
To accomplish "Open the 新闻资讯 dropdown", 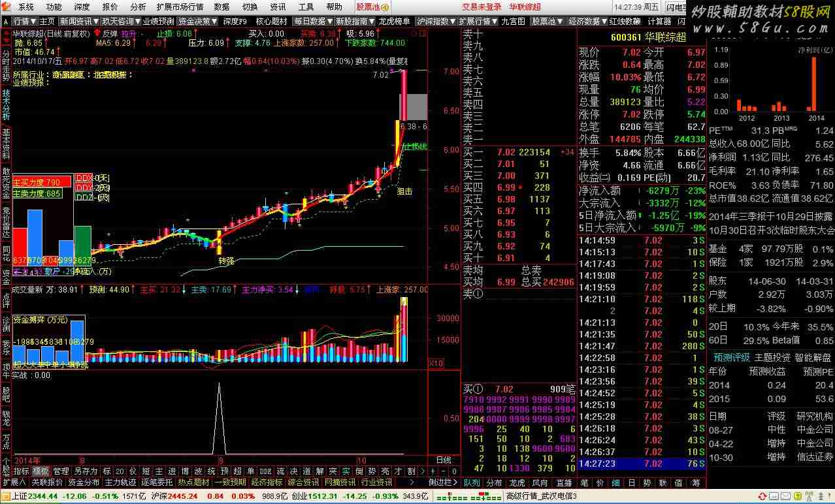I will [x=78, y=22].
